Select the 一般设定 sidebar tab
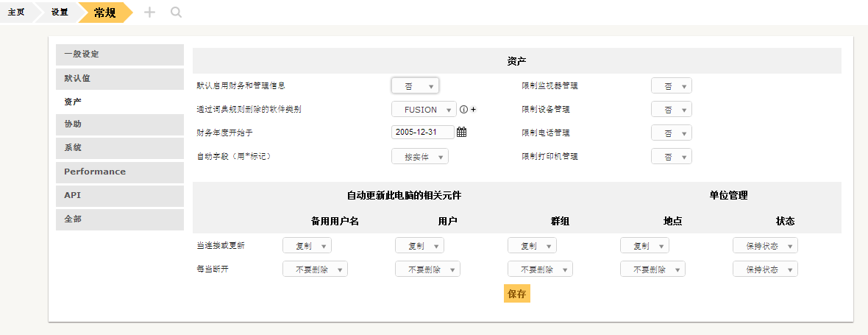The image size is (868, 335). [119, 54]
